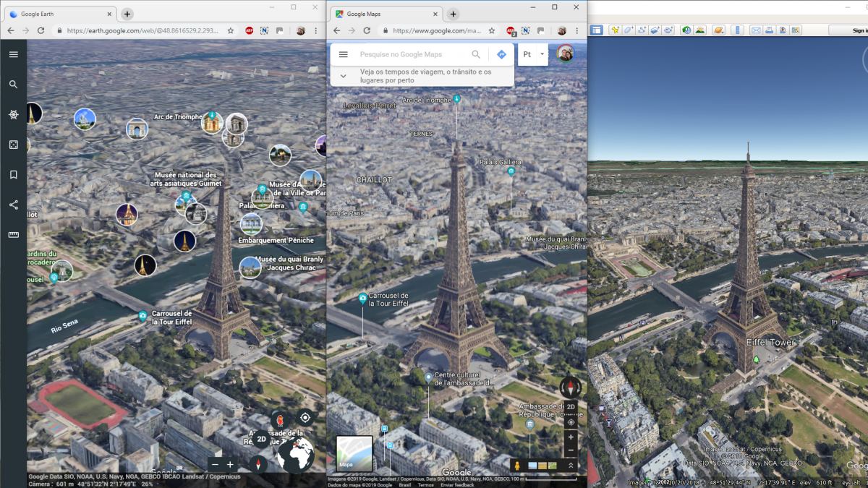Image resolution: width=868 pixels, height=488 pixels.
Task: Click the fly-to-my-location target in Google Earth
Action: click(x=305, y=417)
